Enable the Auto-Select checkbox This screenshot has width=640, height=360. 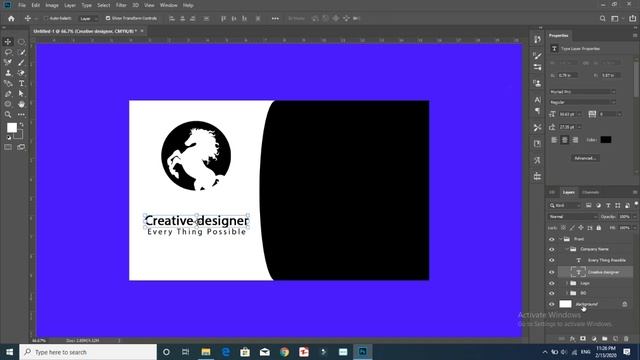point(46,18)
